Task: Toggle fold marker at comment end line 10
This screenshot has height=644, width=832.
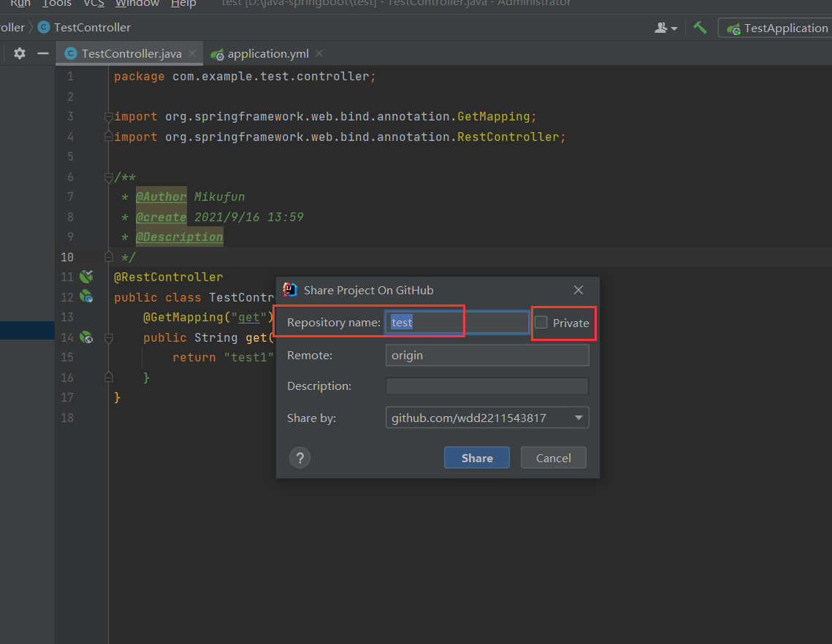Action: (108, 257)
